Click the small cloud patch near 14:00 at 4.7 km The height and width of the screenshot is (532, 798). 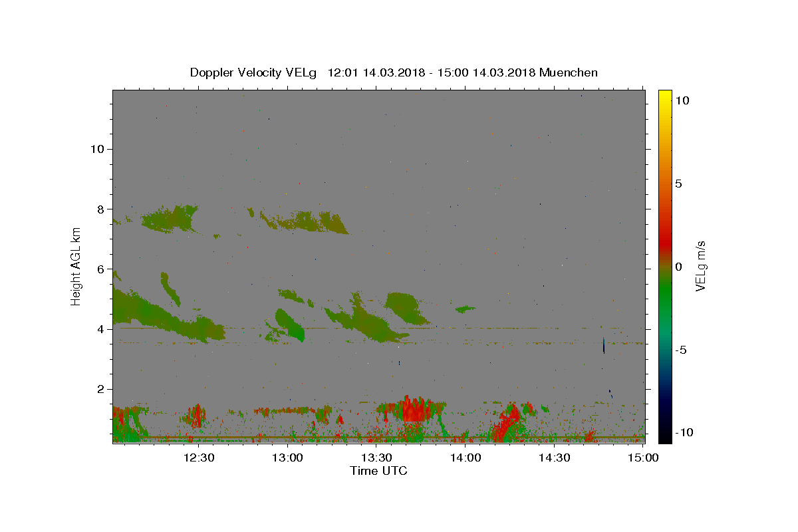click(465, 309)
